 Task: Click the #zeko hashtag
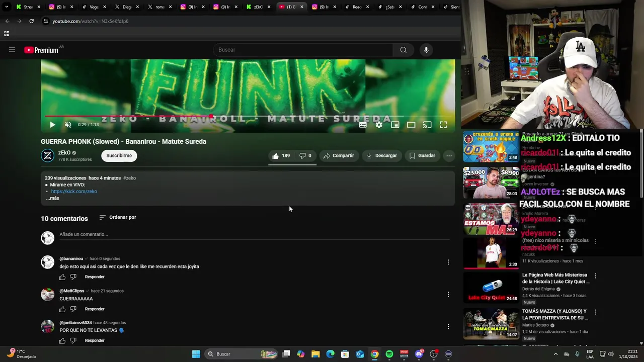click(x=129, y=178)
